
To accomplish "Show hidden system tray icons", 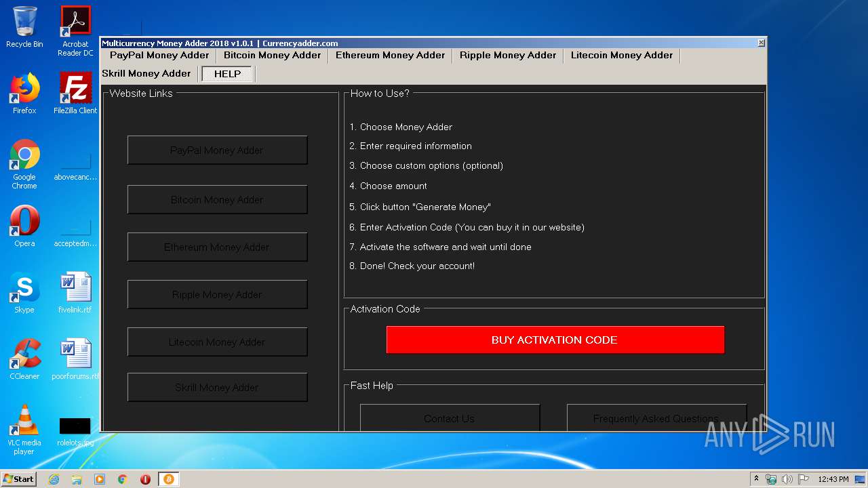I will click(756, 479).
